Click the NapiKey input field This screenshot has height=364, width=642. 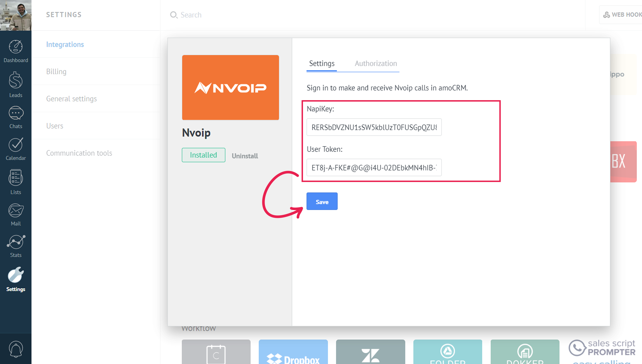point(374,127)
